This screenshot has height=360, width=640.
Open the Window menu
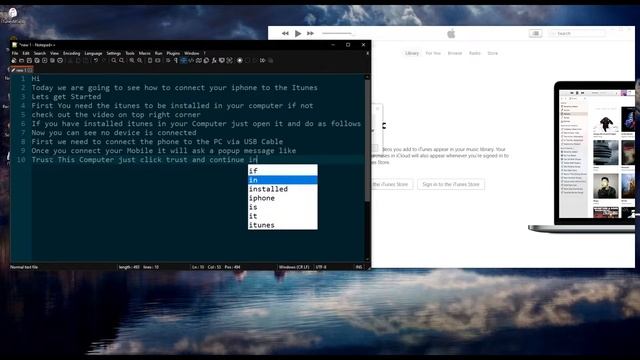point(191,53)
